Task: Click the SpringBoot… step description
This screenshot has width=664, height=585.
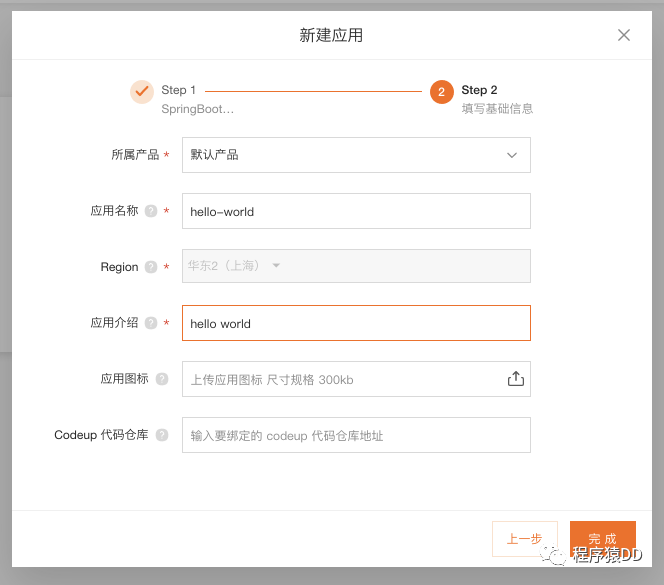Action: [x=197, y=109]
